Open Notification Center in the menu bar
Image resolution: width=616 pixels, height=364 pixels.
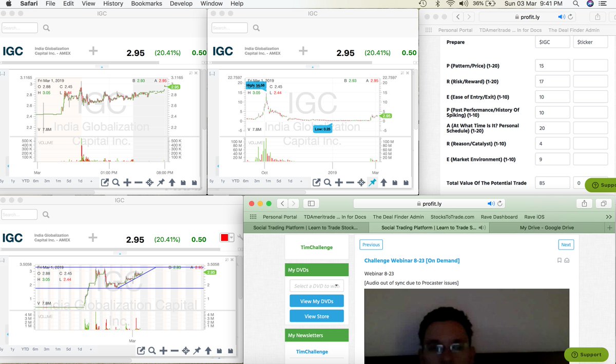[x=604, y=4]
